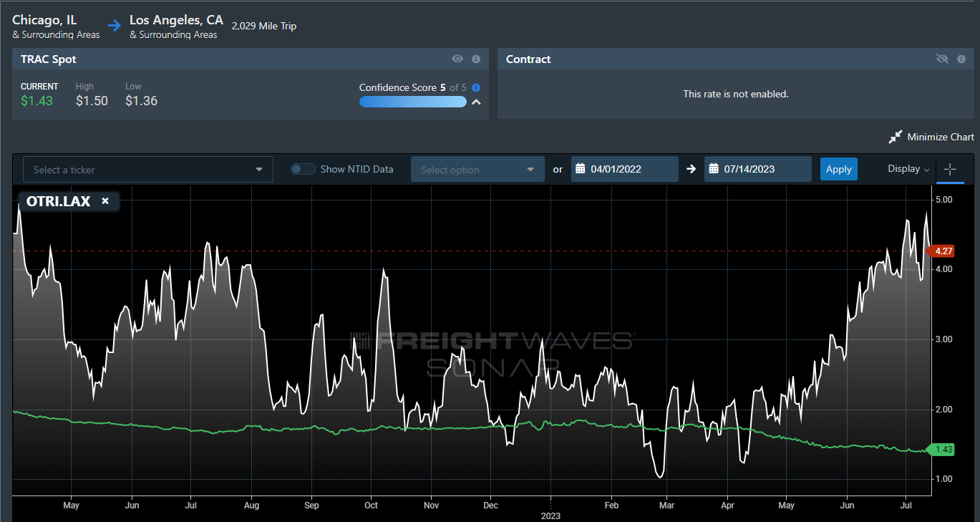The width and height of the screenshot is (980, 522).
Task: Collapse the Confidence Score chevron
Action: point(476,102)
